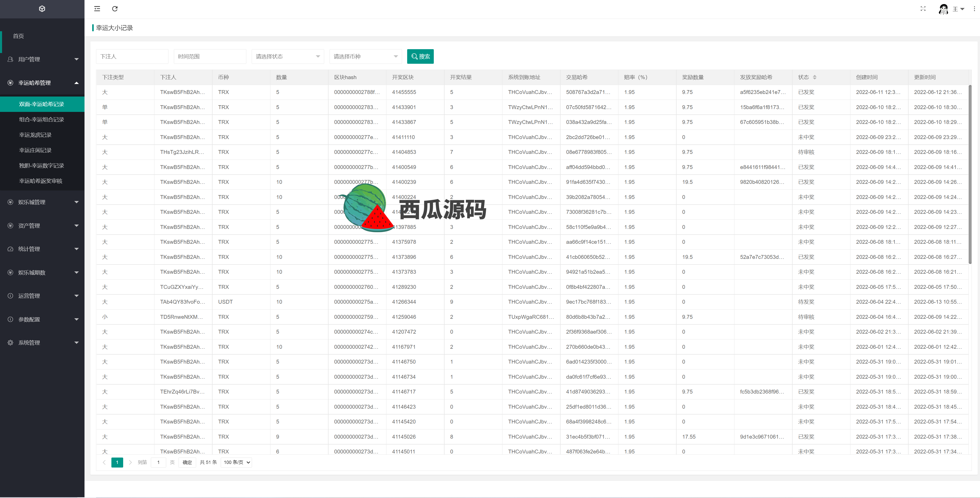Toggle fullscreen with the expand icon
980x498 pixels.
pos(923,9)
